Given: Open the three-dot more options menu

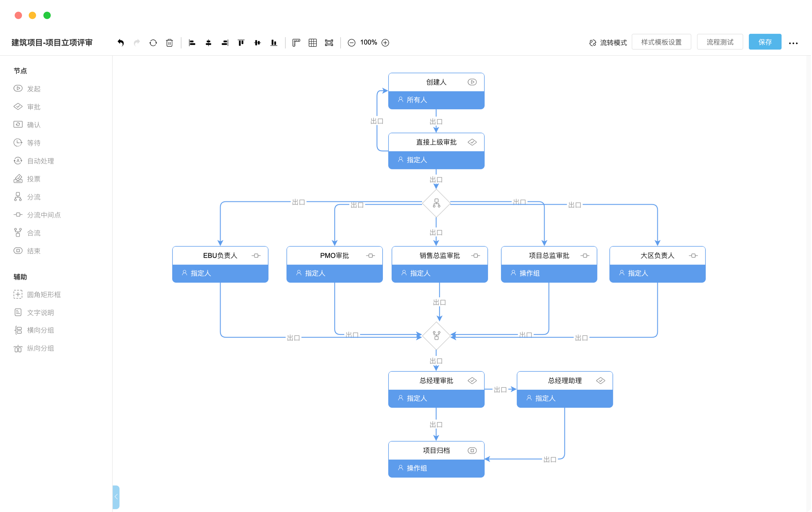Looking at the screenshot, I should (793, 43).
